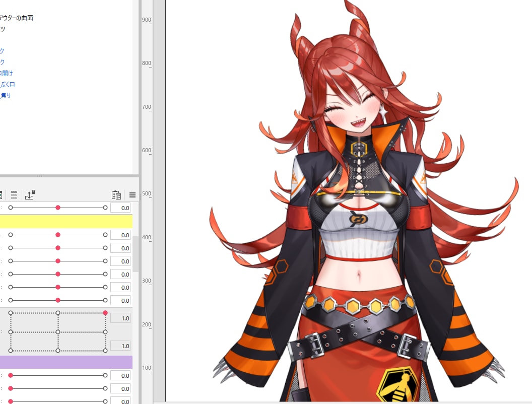This screenshot has height=404, width=532.
Task: Click the value field above the yellow bar
Action: [x=121, y=208]
